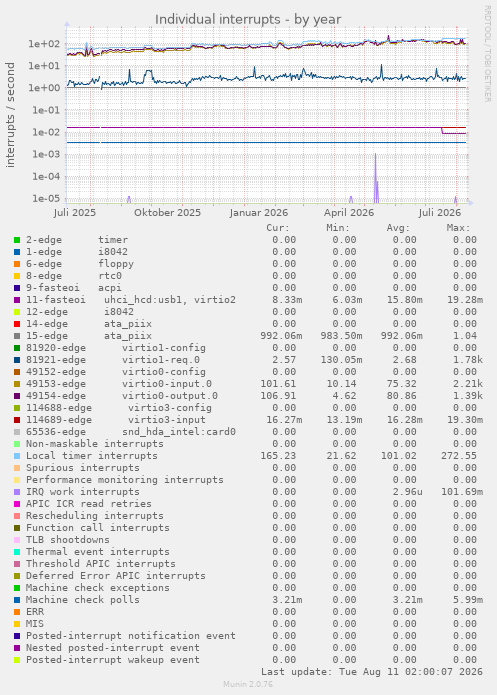
Task: Click the red 14-edge ata_piix swatch
Action: 17,324
